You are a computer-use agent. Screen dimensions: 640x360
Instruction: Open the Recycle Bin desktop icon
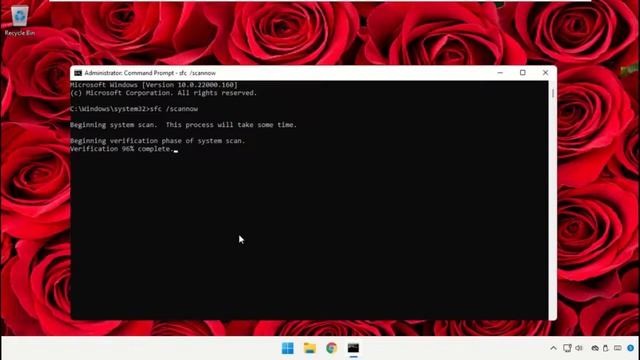click(20, 21)
